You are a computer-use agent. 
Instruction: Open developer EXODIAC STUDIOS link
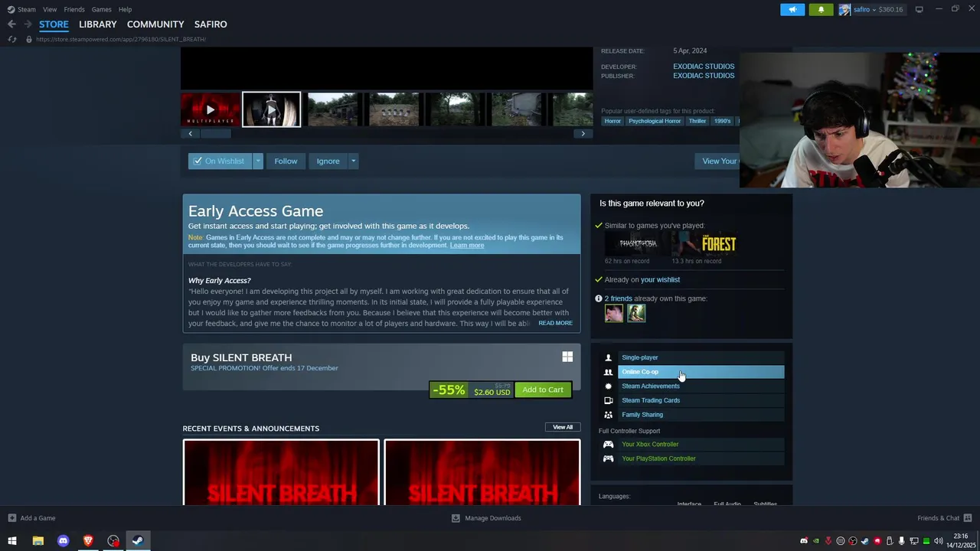(x=704, y=67)
